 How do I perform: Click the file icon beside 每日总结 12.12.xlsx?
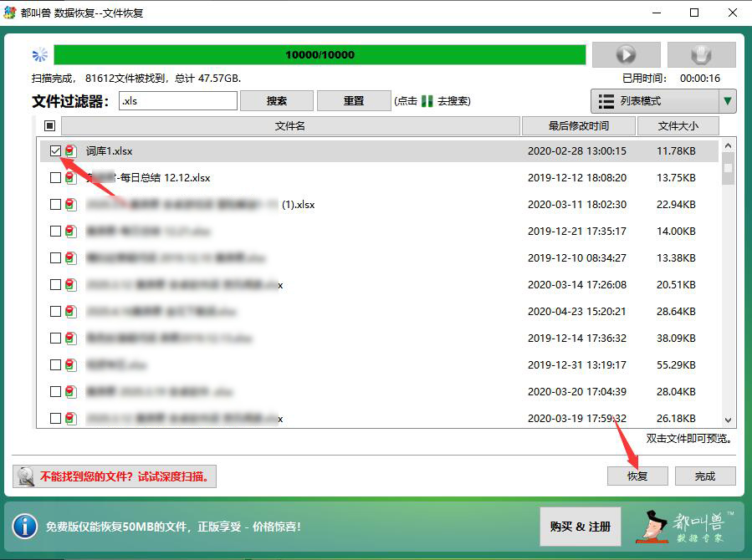coord(71,178)
